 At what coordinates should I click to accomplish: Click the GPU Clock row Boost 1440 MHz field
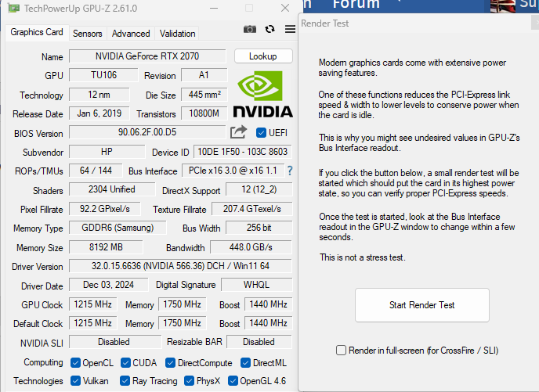[269, 304]
